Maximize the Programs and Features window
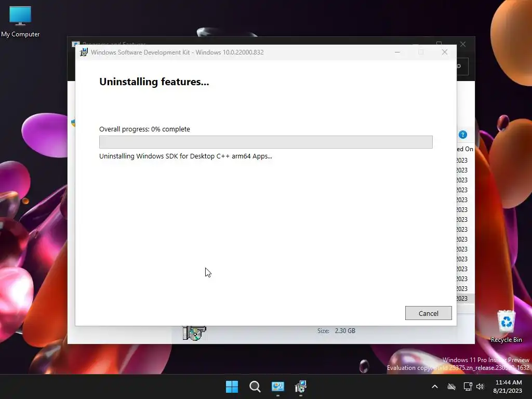 point(439,44)
